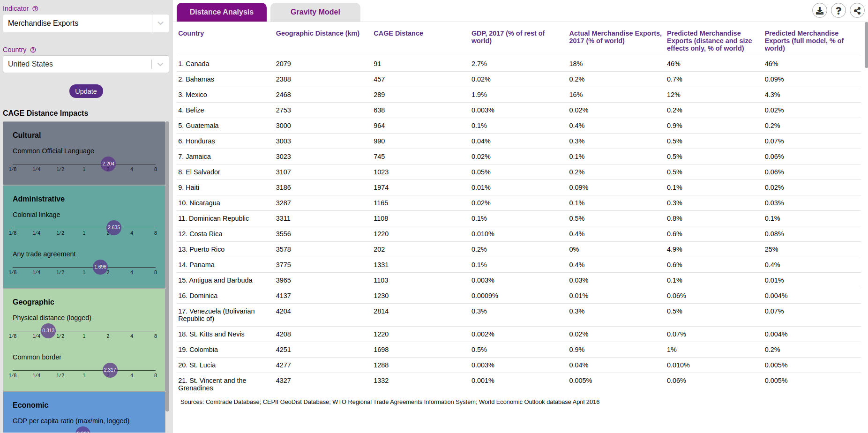The image size is (868, 433).
Task: Click the Colonial linkage slider handle
Action: (114, 228)
